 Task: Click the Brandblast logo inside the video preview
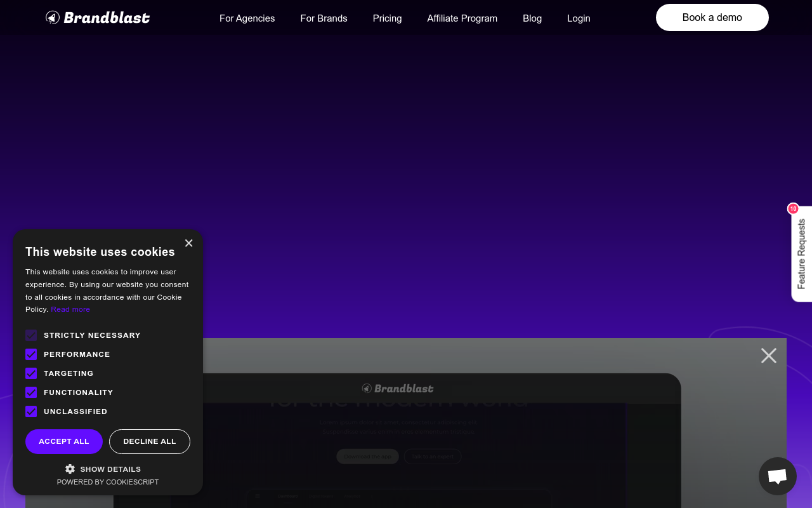pyautogui.click(x=398, y=388)
